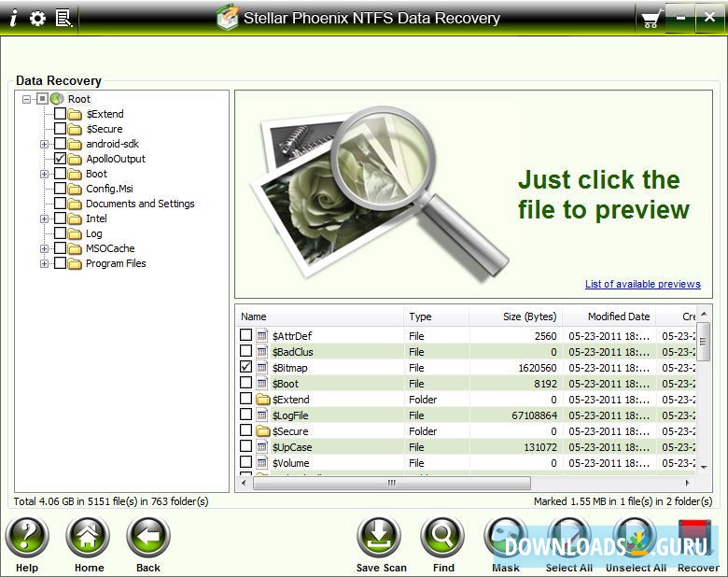Open List of available previews link
This screenshot has height=577, width=728.
click(642, 284)
